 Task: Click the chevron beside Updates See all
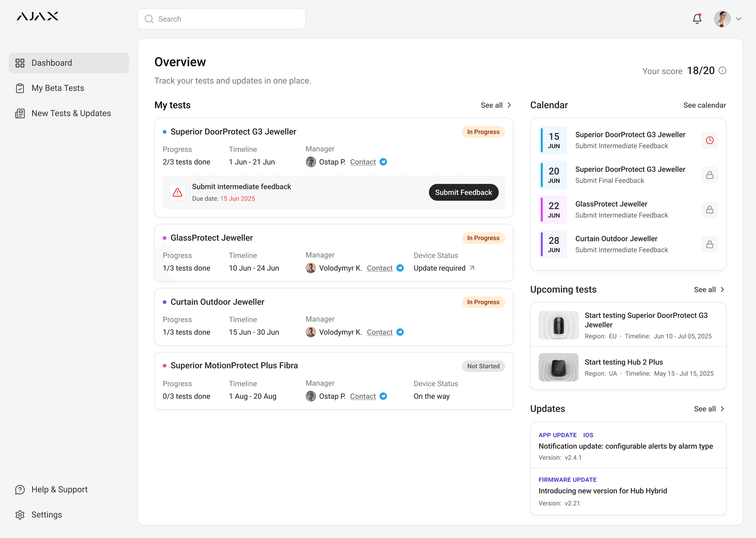coord(722,409)
